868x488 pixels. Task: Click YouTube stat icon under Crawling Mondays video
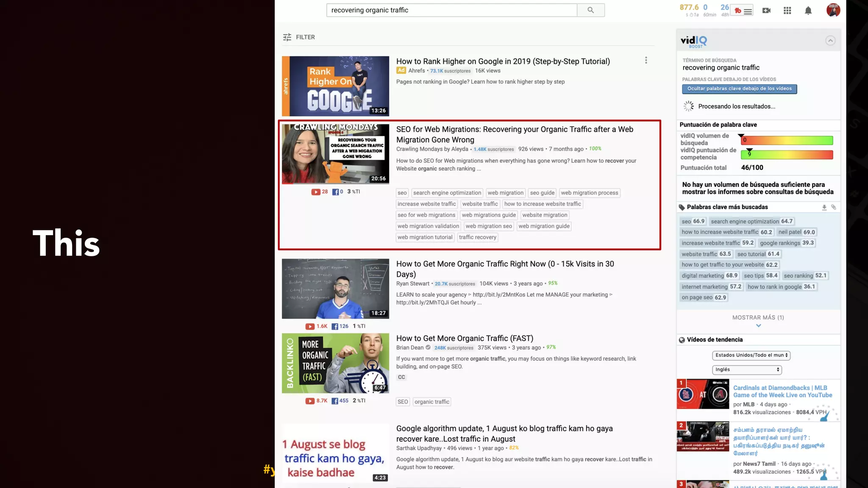point(316,192)
